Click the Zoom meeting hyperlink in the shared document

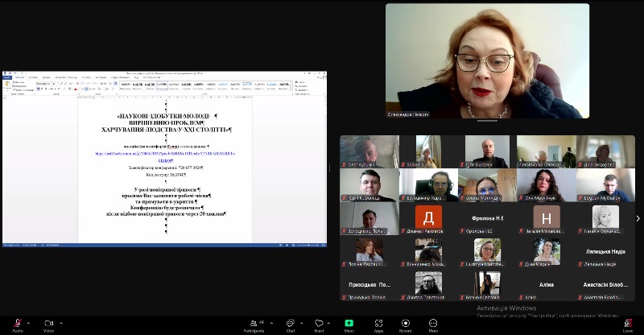[x=165, y=154]
